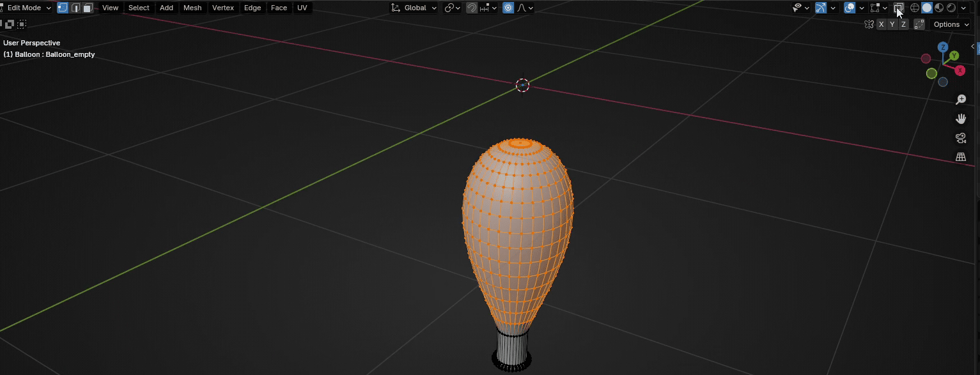Viewport: 980px width, 375px height.
Task: Open the Edit Mode dropdown
Action: click(x=26, y=8)
